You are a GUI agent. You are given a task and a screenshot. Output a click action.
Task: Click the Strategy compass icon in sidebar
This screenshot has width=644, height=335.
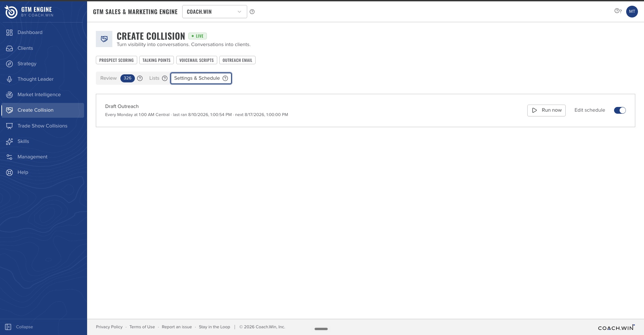coord(9,64)
